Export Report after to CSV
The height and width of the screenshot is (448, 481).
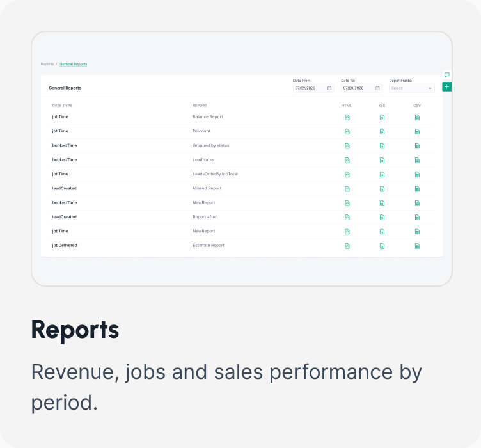point(417,217)
